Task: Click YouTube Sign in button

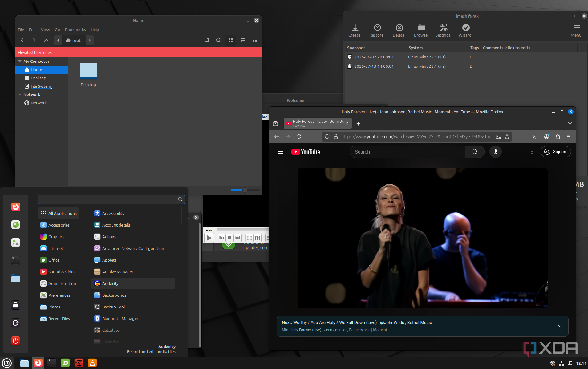Action: point(556,152)
